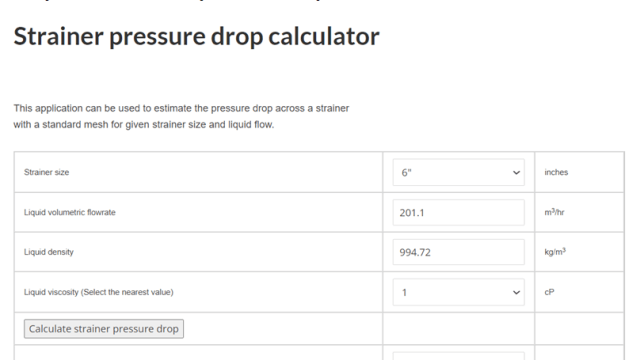Select the partially visible result field at bottom
The height and width of the screenshot is (360, 640).
tap(458, 356)
